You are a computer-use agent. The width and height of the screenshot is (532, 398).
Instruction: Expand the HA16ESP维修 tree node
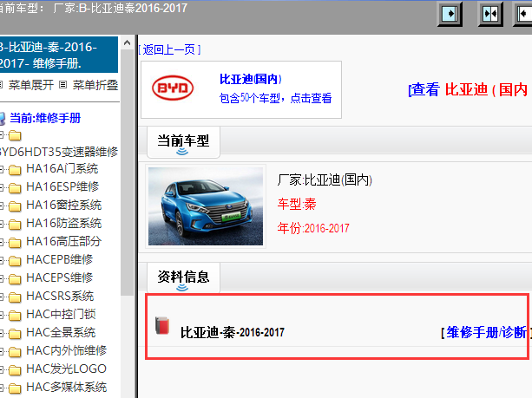click(x=2, y=187)
